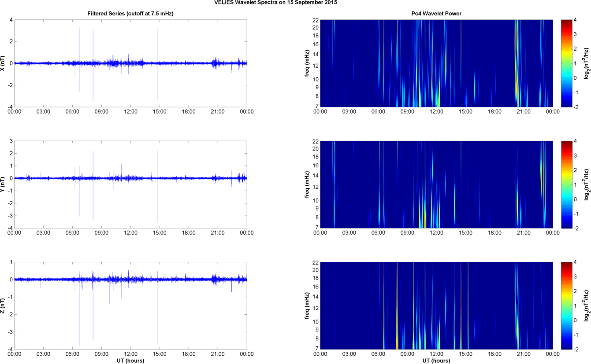
Task: Click the middle colorbar beside Y spectrogram
Action: (566, 184)
